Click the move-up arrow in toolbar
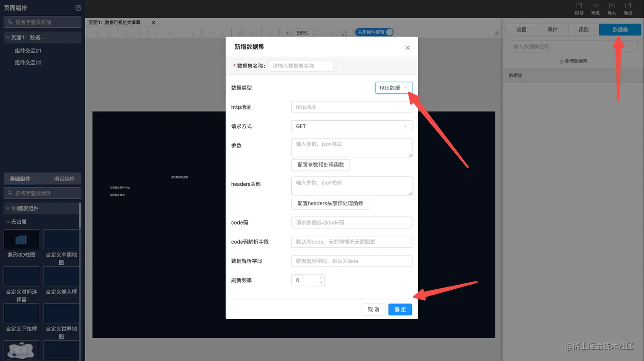 tap(181, 33)
